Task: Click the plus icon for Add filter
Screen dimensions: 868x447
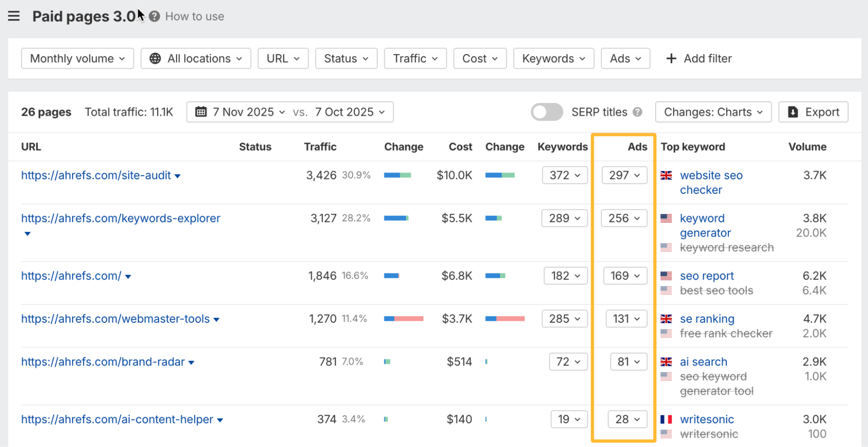Action: [x=671, y=59]
